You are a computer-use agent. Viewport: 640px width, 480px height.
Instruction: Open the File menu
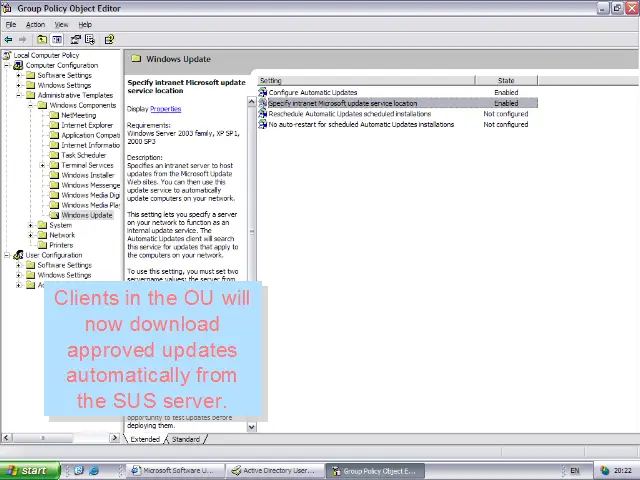click(x=11, y=24)
